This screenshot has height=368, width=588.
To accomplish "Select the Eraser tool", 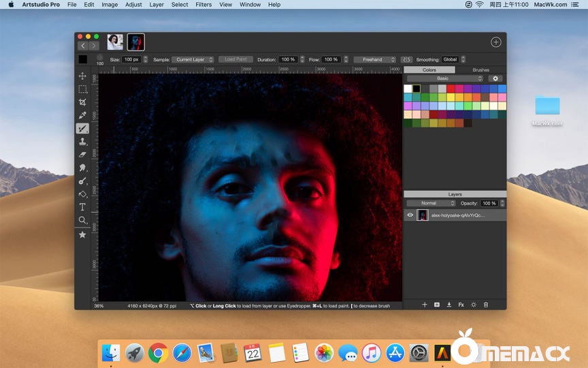I will click(x=82, y=154).
